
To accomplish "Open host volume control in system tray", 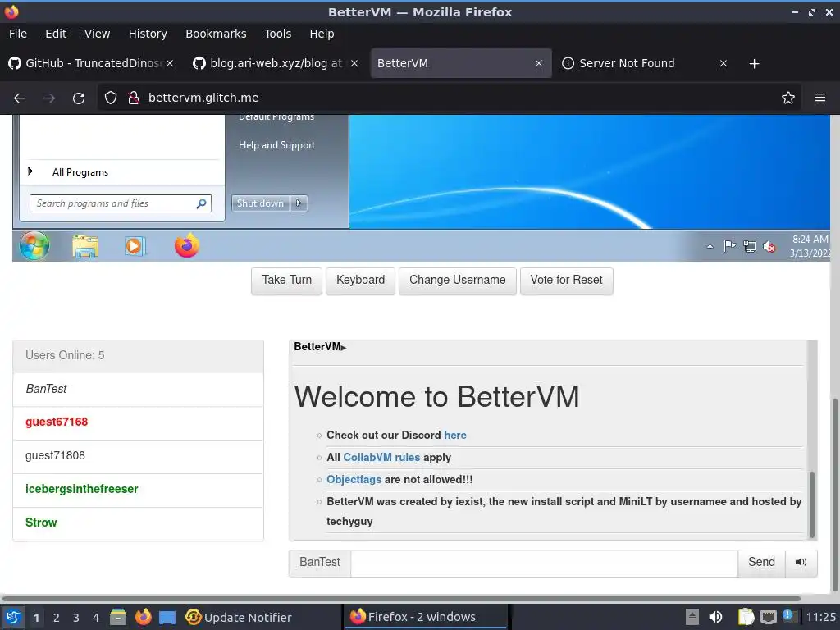I will (x=715, y=617).
